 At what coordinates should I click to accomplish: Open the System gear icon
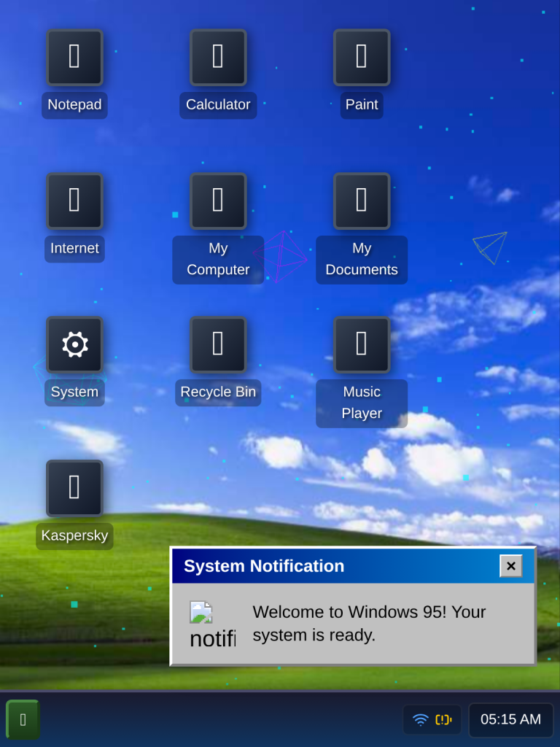coord(74,345)
